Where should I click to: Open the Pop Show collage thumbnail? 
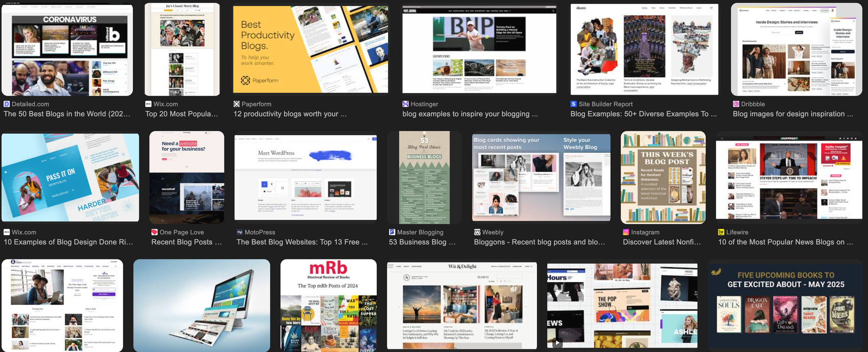[x=622, y=306]
